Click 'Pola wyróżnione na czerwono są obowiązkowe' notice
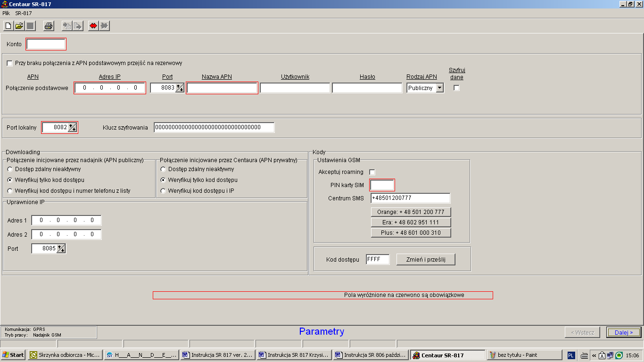The width and height of the screenshot is (644, 362). click(x=404, y=295)
